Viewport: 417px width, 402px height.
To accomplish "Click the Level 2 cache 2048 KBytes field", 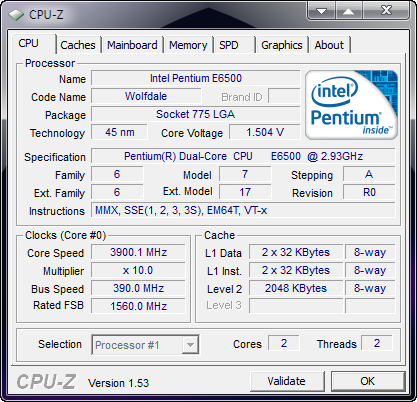I will pos(296,288).
